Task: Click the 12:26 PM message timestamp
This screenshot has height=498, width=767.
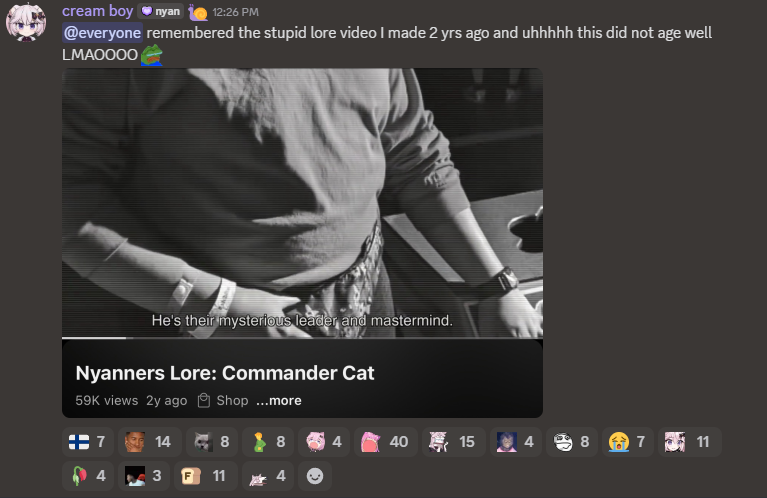Action: [235, 12]
